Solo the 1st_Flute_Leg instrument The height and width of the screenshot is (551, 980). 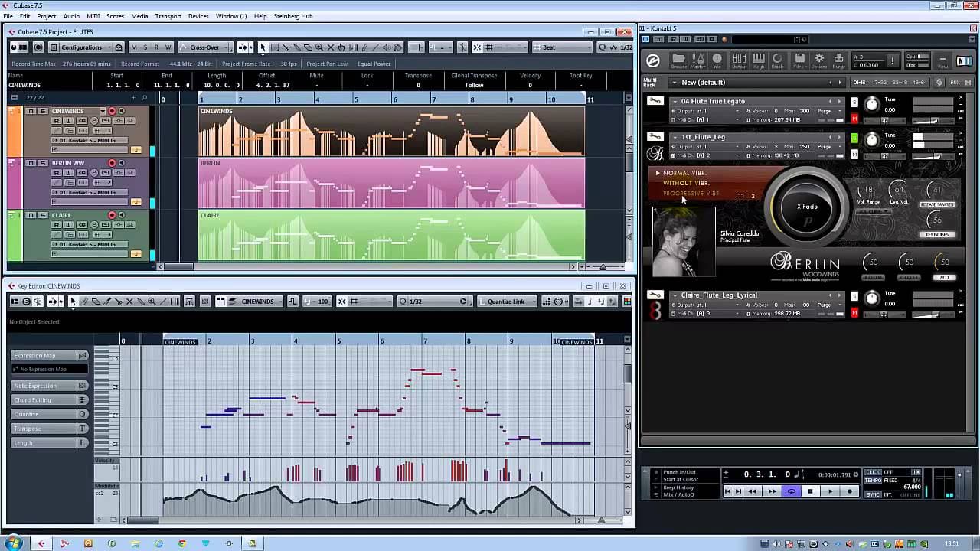click(854, 138)
